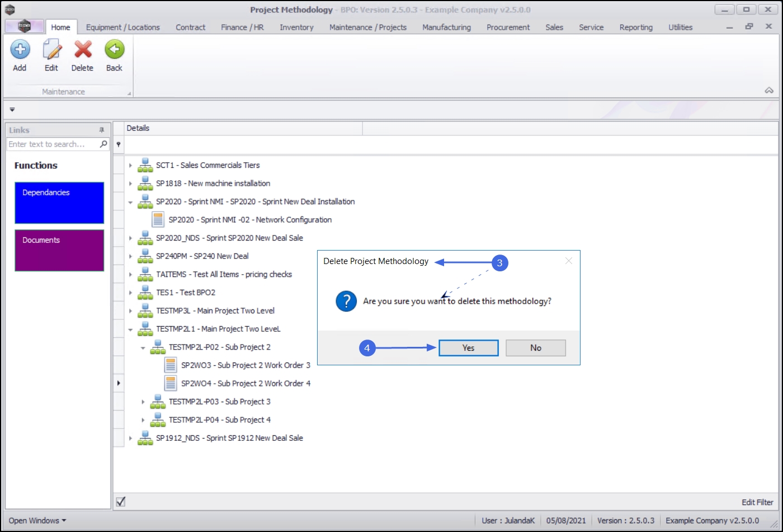This screenshot has width=783, height=532.
Task: Click the Edit Filter link
Action: click(x=757, y=502)
